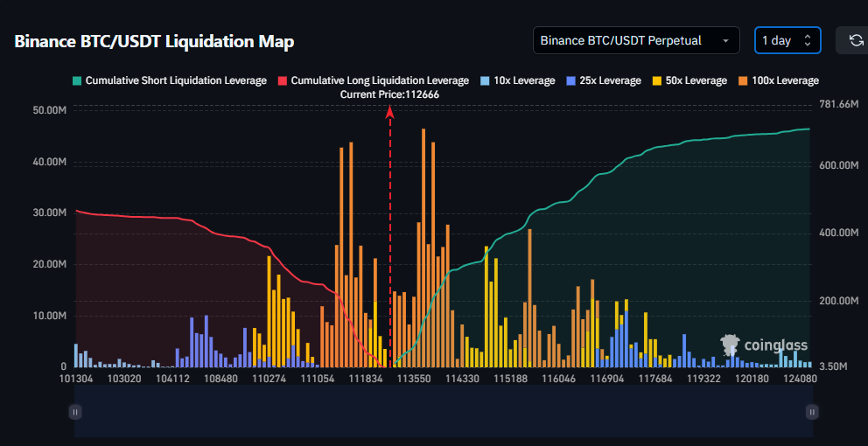868x446 pixels.
Task: Click the 104112 price axis label
Action: (x=173, y=379)
